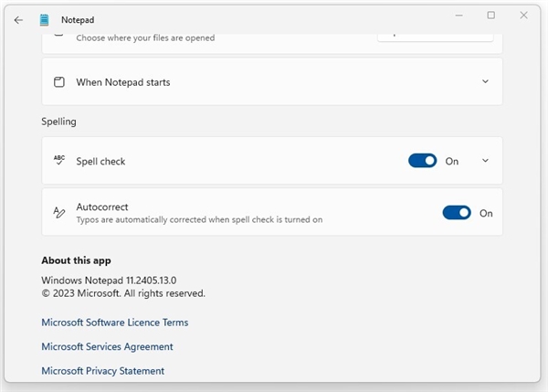Viewport: 548px width, 392px height.
Task: Open Microsoft Software Licence Terms
Action: (115, 323)
